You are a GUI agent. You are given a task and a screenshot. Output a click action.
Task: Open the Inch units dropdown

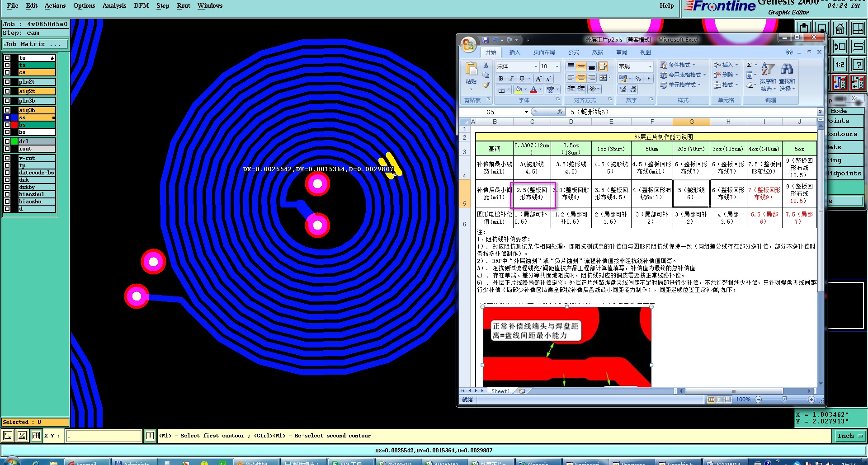click(x=850, y=436)
